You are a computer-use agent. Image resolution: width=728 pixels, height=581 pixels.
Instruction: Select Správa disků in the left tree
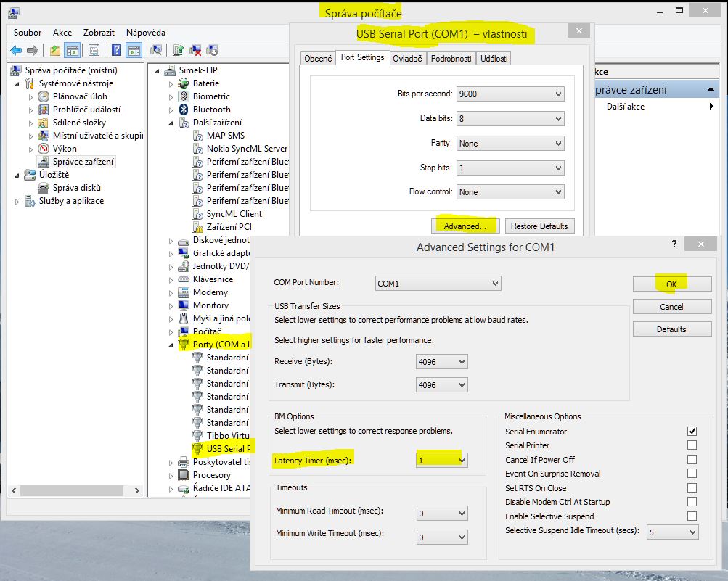click(x=76, y=188)
